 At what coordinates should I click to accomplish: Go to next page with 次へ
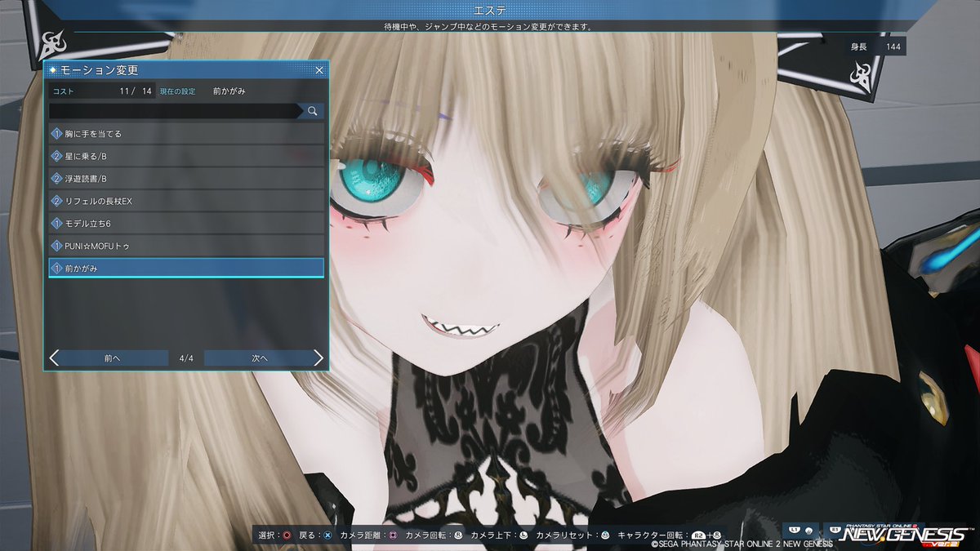(x=259, y=358)
